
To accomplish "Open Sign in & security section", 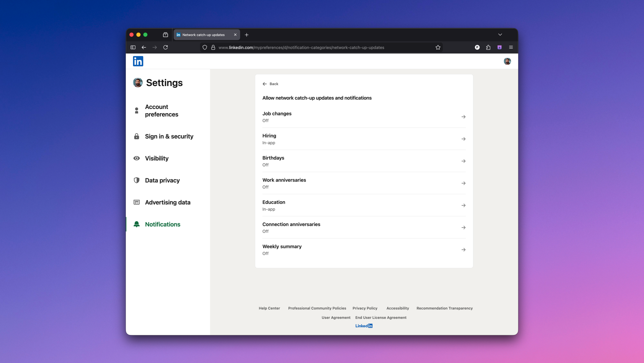I will click(169, 136).
